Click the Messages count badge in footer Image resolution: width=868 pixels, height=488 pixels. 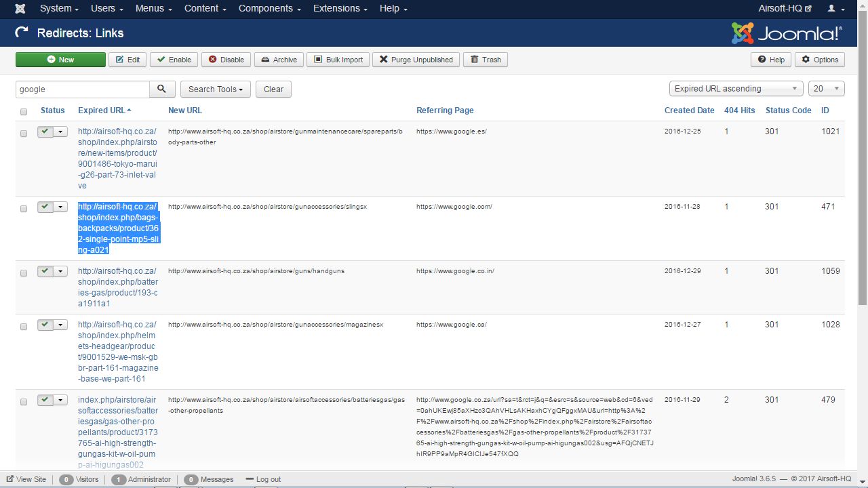point(191,479)
